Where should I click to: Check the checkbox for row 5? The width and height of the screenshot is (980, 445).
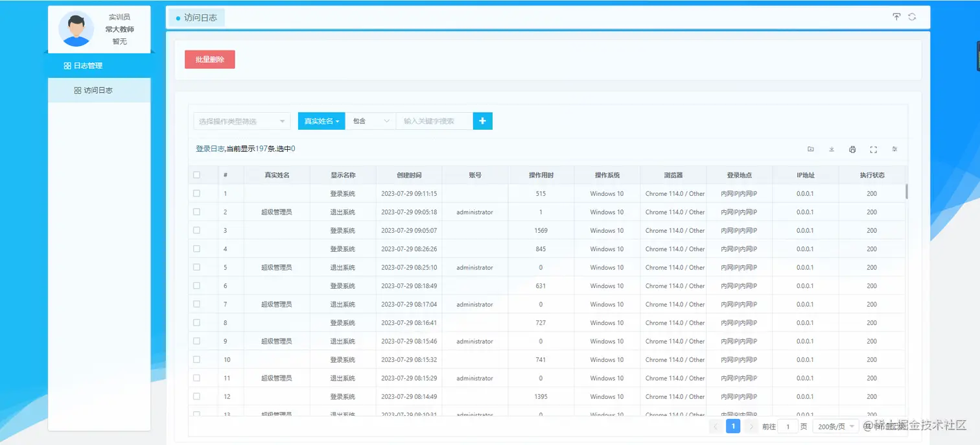196,267
